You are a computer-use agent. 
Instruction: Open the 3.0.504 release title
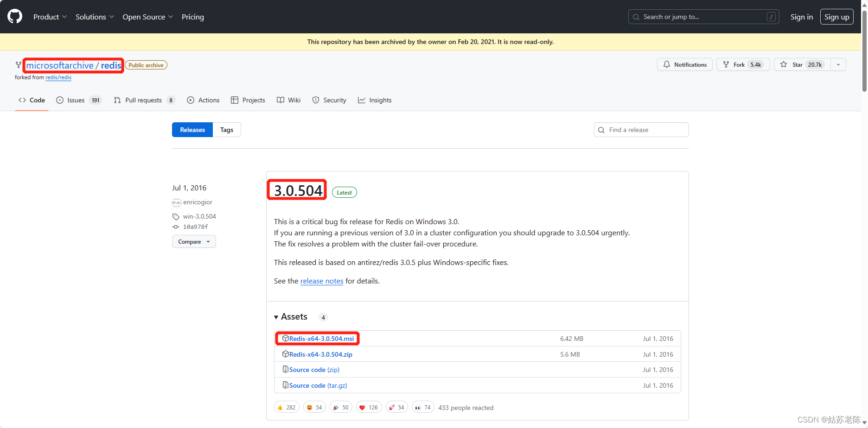298,190
